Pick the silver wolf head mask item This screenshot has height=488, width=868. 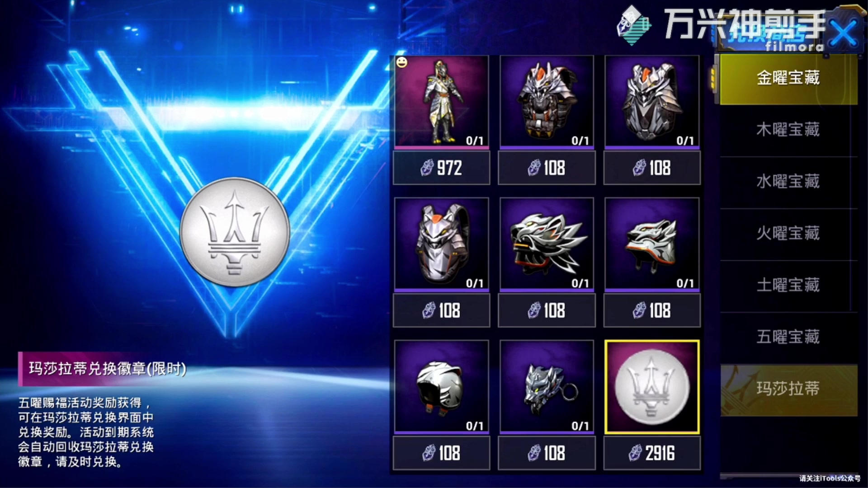tap(547, 244)
